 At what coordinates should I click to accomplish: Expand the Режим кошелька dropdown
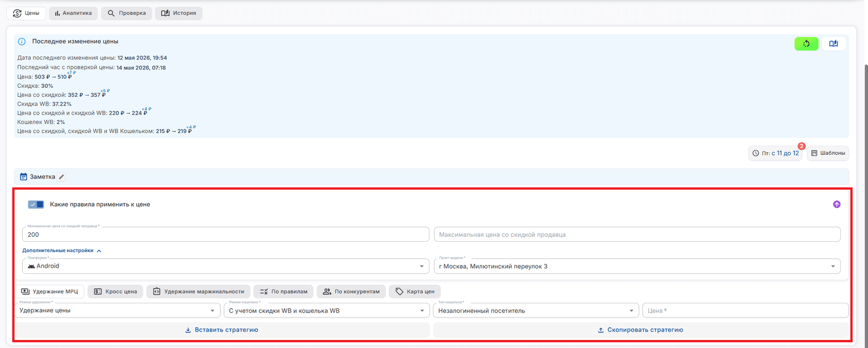pyautogui.click(x=327, y=311)
